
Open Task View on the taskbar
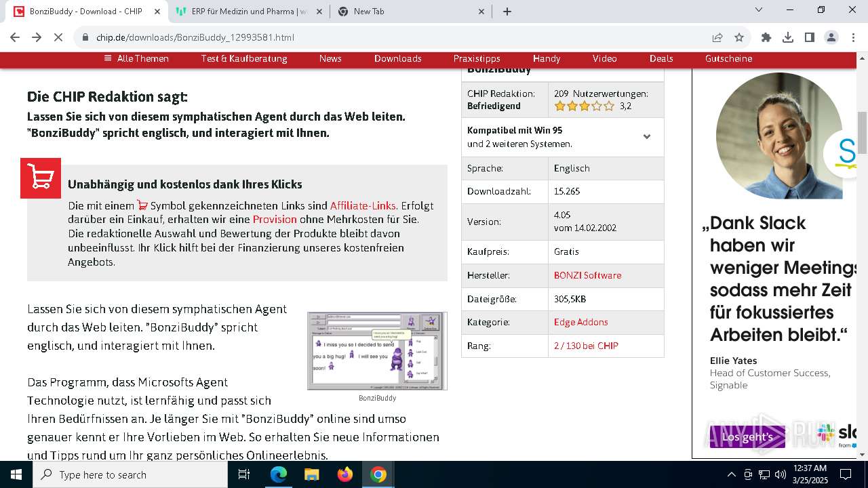click(244, 474)
